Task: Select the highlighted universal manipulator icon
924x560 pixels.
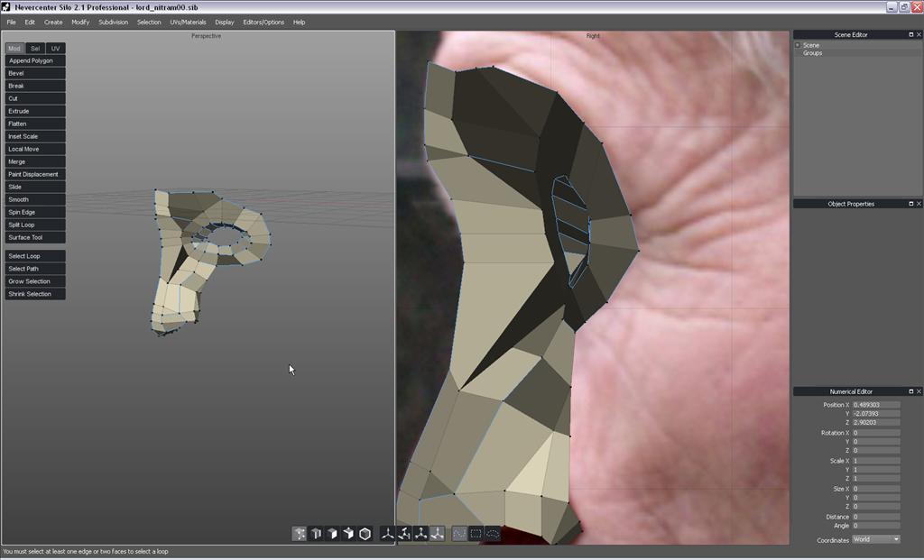Action: [438, 534]
